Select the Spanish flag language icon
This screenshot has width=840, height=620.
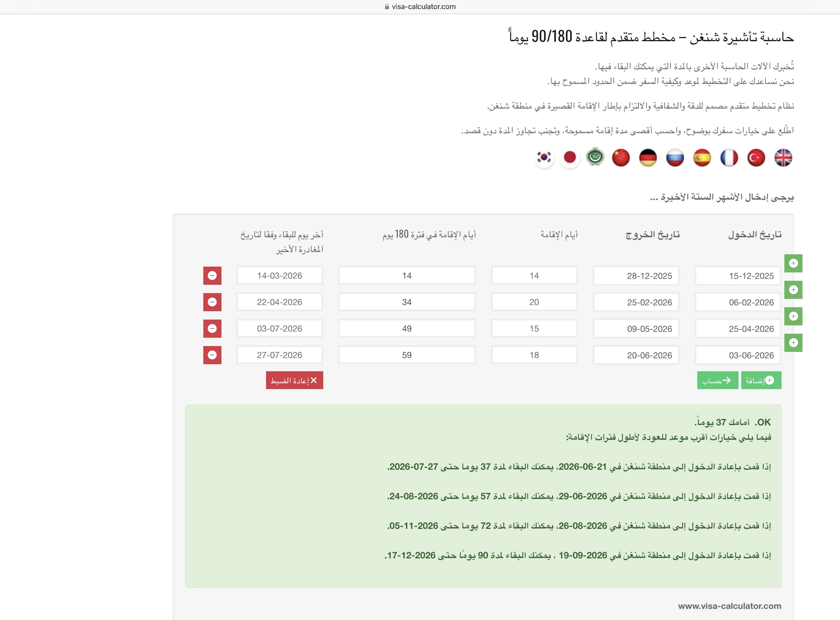click(702, 158)
